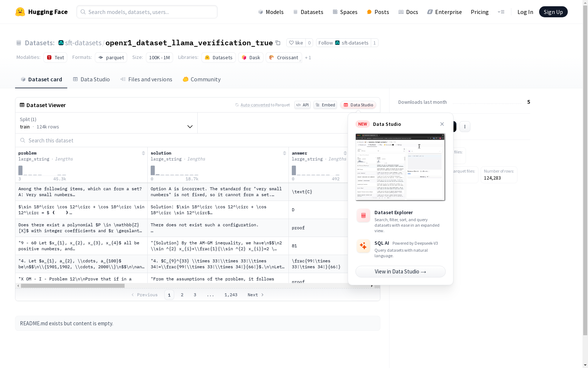Click the solution cell "Option A is incorrect"

[218, 192]
